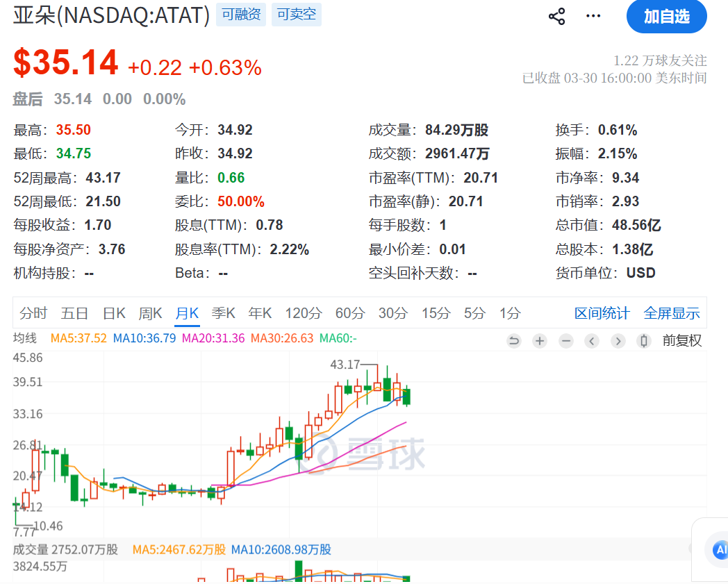Screen dimensions: 728x584
Task: Click the last green candlestick on chart
Action: tap(406, 396)
